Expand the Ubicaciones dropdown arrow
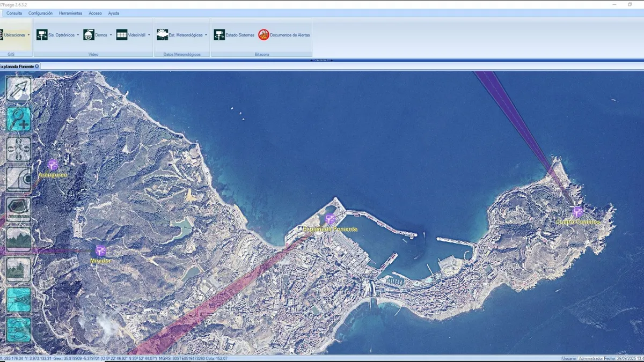 click(x=28, y=35)
